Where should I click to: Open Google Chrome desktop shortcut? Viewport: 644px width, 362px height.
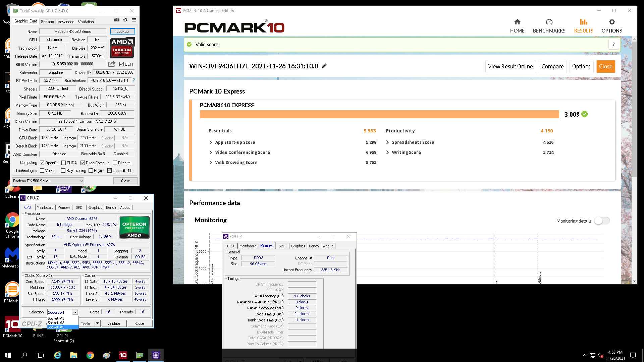[12, 225]
